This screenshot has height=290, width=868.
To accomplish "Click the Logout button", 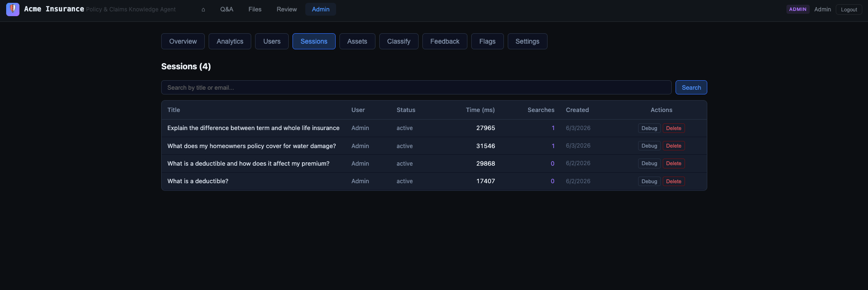I will click(x=849, y=9).
